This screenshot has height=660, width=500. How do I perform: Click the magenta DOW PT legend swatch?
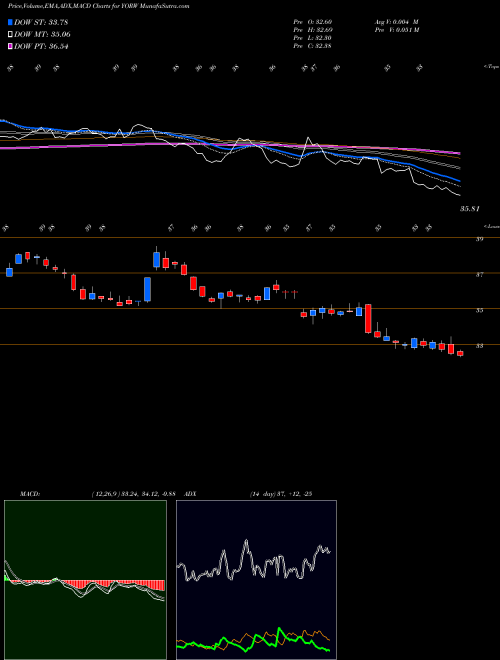coord(10,46)
